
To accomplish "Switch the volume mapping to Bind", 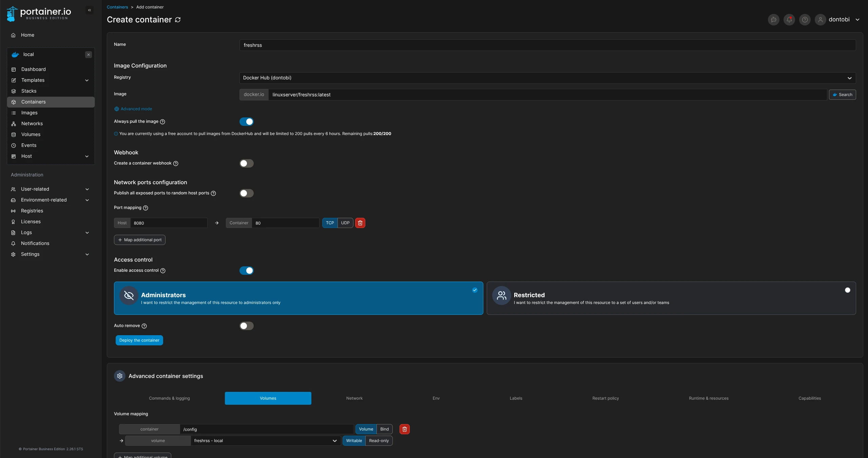I will click(385, 429).
